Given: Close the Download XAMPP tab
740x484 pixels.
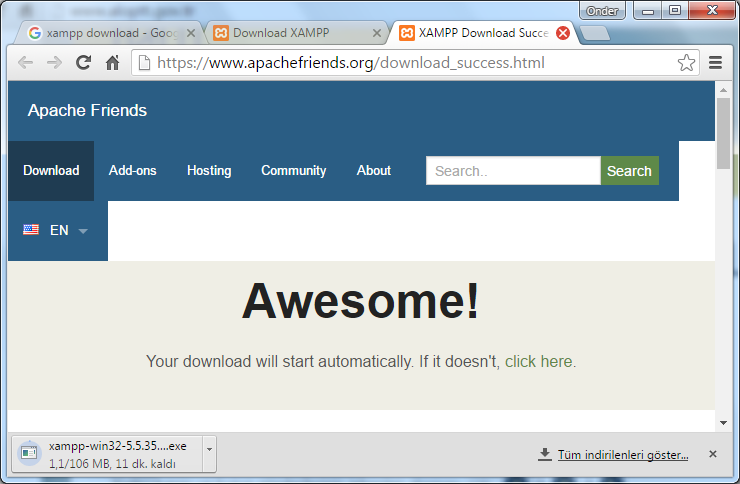Looking at the screenshot, I should (377, 33).
